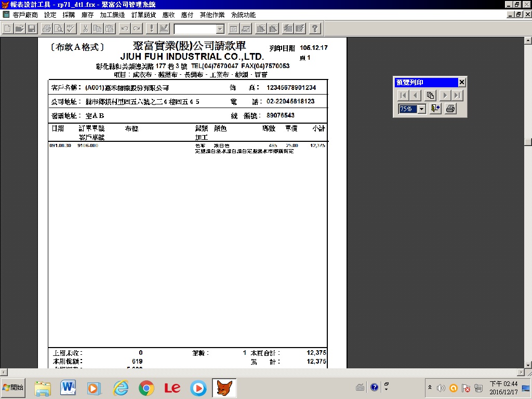The height and width of the screenshot is (399, 532).
Task: Click the Print icon in the main toolbar
Action: pyautogui.click(x=46, y=29)
